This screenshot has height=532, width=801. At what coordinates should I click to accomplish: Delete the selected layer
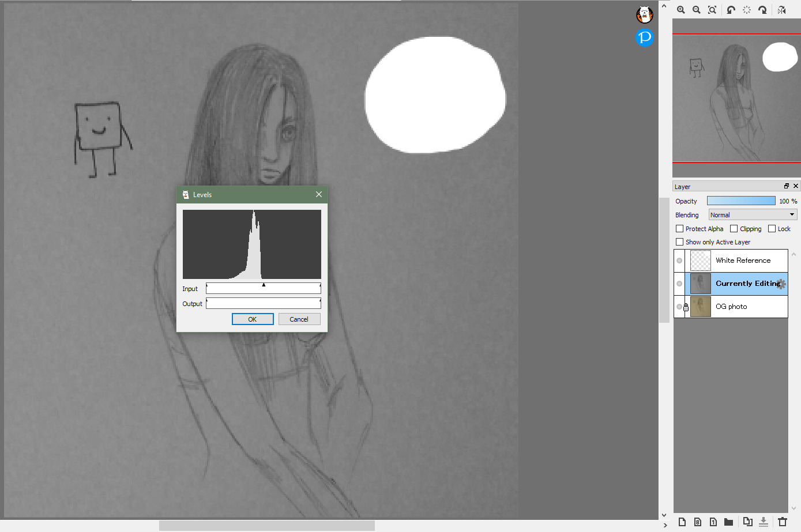click(783, 522)
